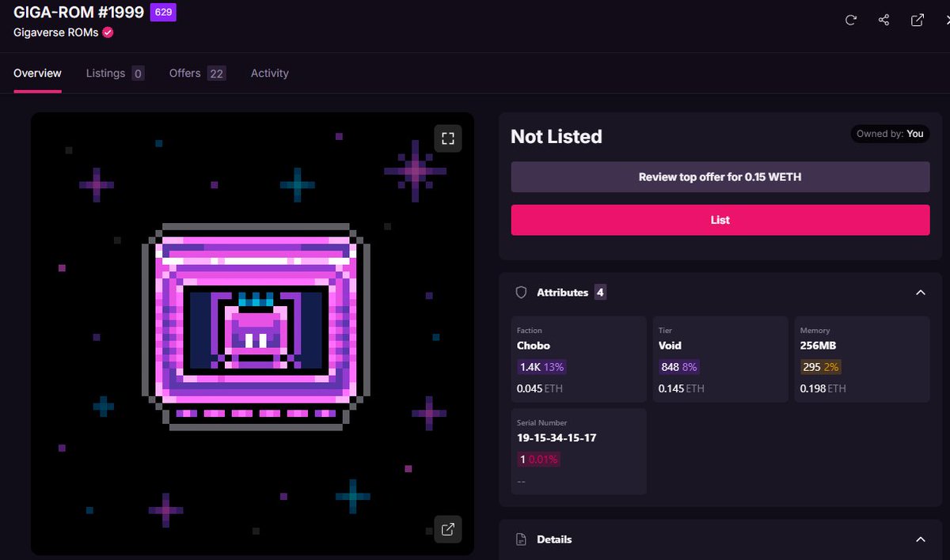Click the 629 rarity rank badge

pos(163,13)
